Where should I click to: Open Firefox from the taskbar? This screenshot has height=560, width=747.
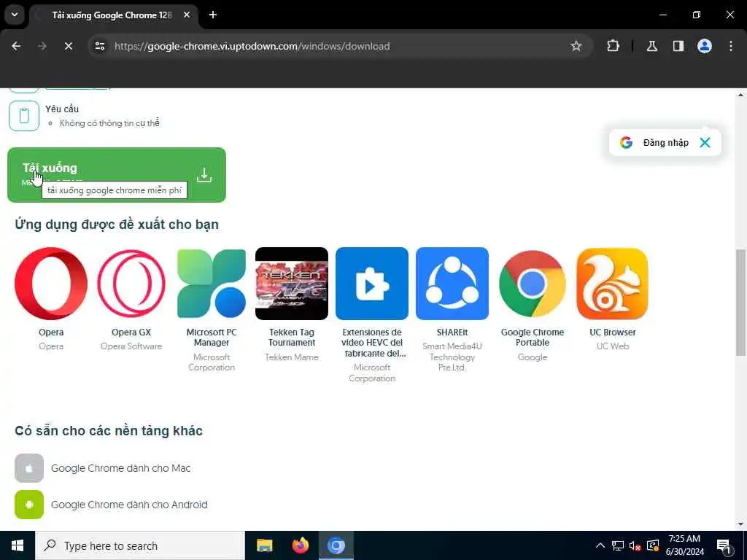coord(300,545)
